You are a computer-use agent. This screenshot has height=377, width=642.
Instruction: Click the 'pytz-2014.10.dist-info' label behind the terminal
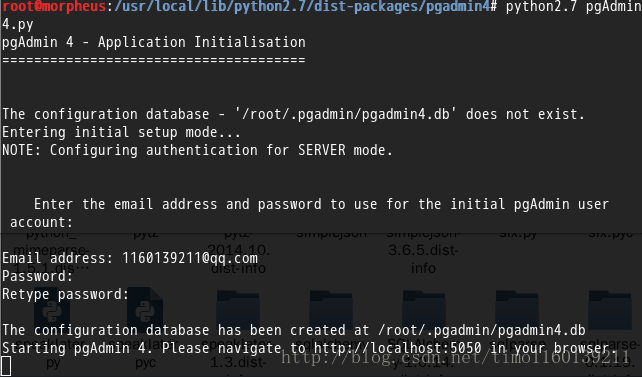pyautogui.click(x=238, y=251)
